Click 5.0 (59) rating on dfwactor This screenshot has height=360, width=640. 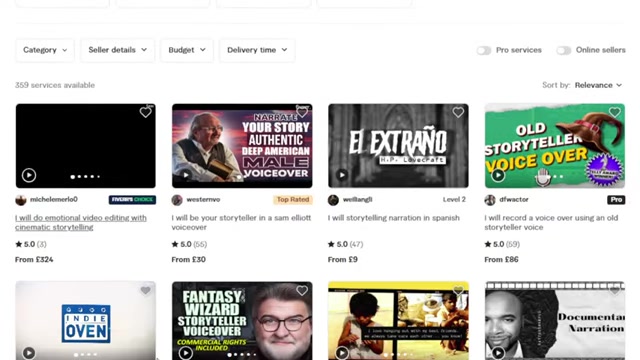coord(502,244)
